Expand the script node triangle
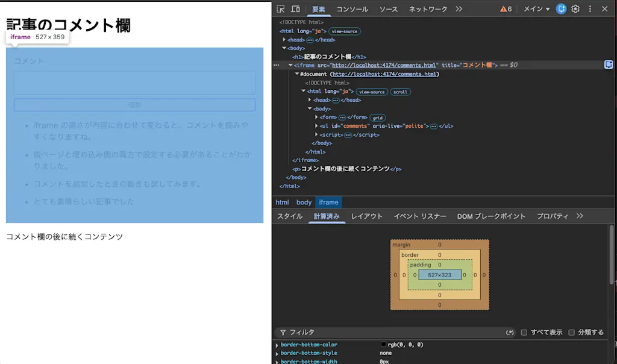The image size is (617, 364). (x=316, y=134)
